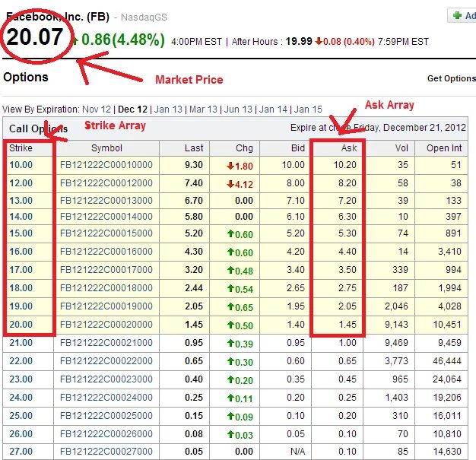Click symbol FB121222C00025000
476x460 pixels.
[106, 416]
